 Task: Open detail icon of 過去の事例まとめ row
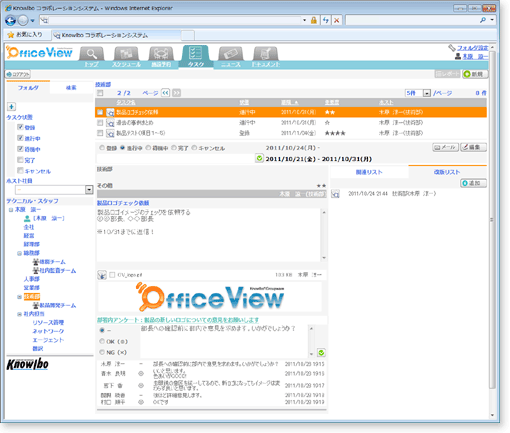click(x=110, y=123)
